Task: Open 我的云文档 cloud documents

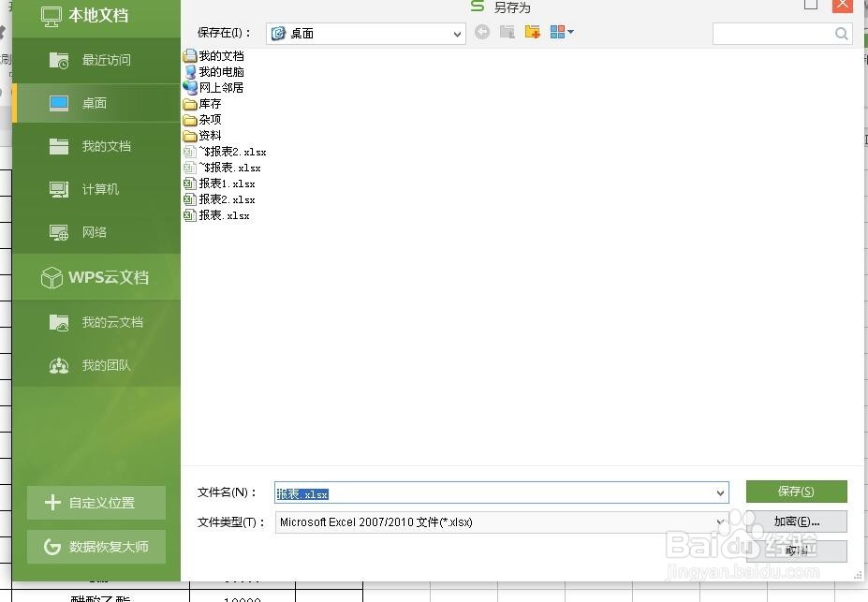Action: [x=96, y=322]
